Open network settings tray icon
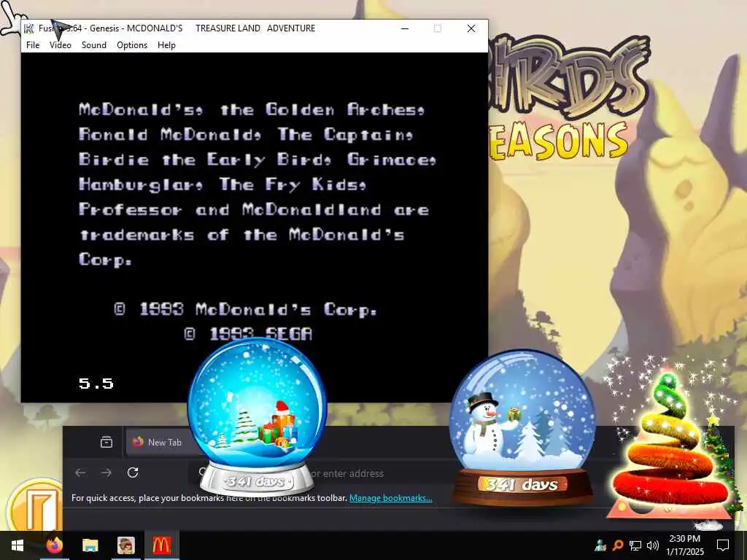747x560 pixels. click(x=635, y=545)
